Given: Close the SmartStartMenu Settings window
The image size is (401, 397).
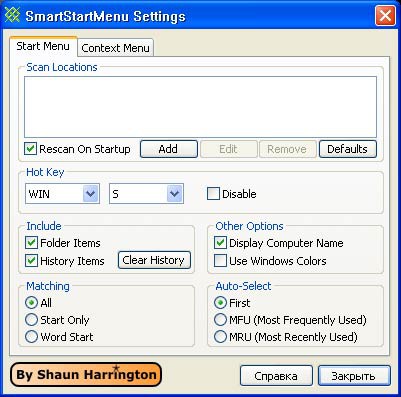Looking at the screenshot, I should pyautogui.click(x=385, y=15).
